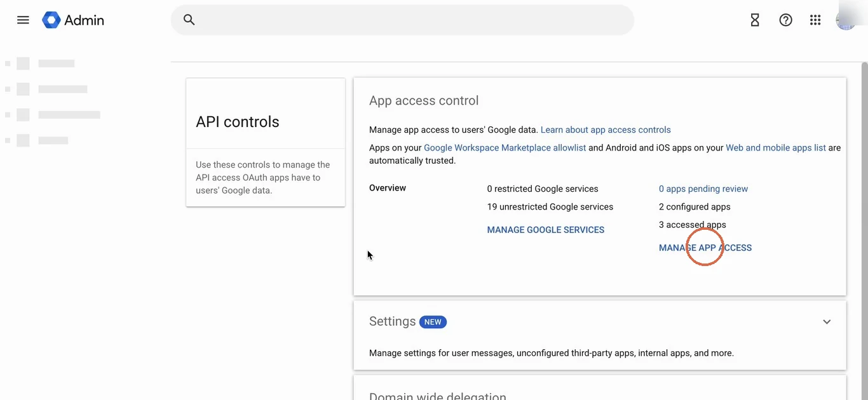Click the API controls title

[238, 122]
